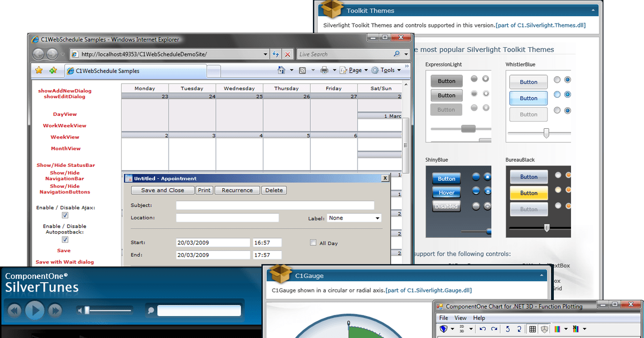Click the Refresh icon next to address bar

pos(275,54)
